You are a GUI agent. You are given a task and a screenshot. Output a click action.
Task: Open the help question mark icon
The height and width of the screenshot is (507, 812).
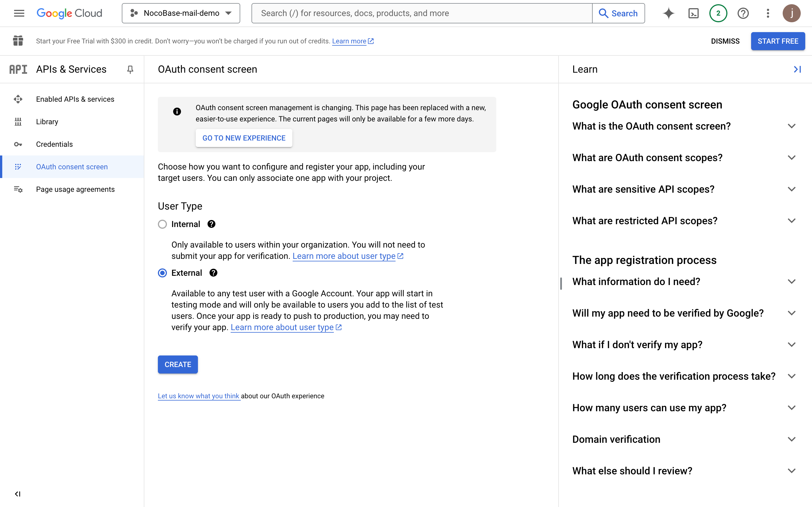coord(743,13)
